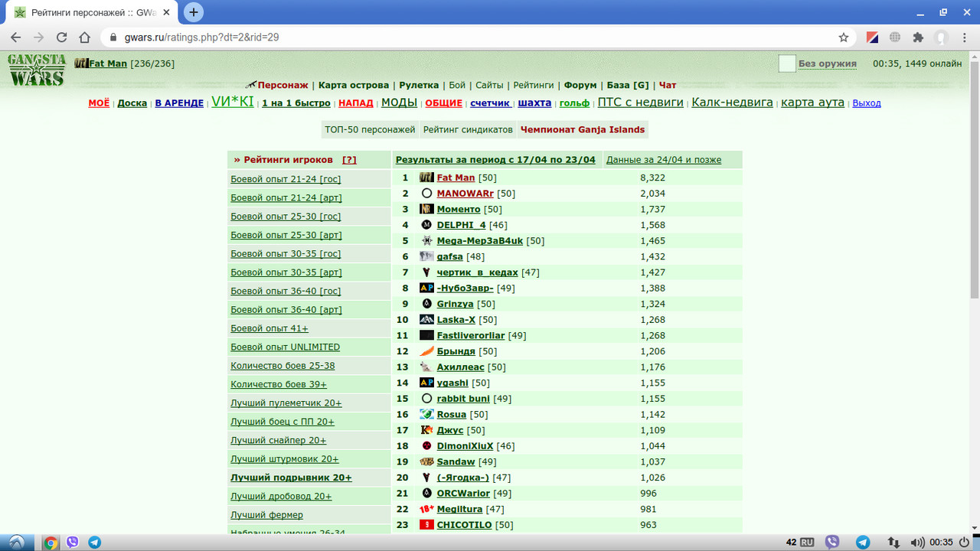Open the Лучший снайпер 20+ rating
Image resolution: width=980 pixels, height=551 pixels.
[279, 440]
